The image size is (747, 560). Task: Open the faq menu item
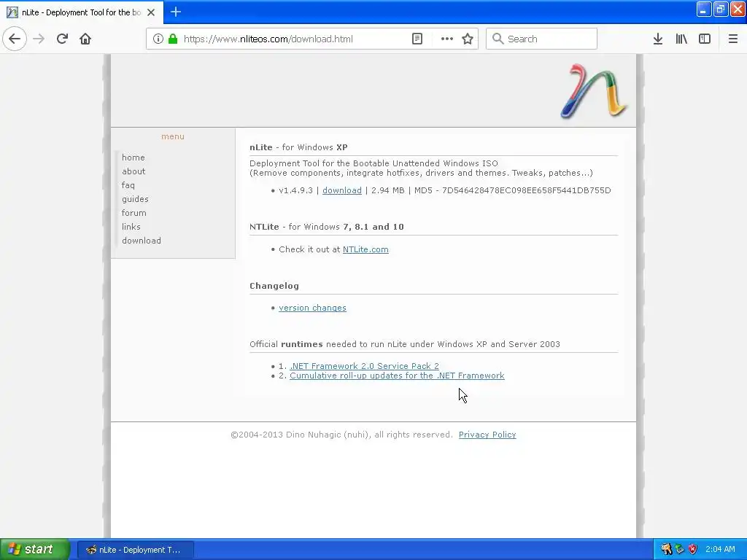pos(128,185)
